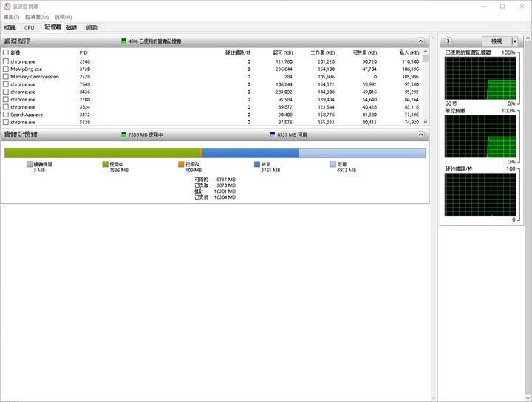Viewport: 532px width, 402px height.
Task: Click the 已安裝 16384 MB value
Action: [225, 197]
